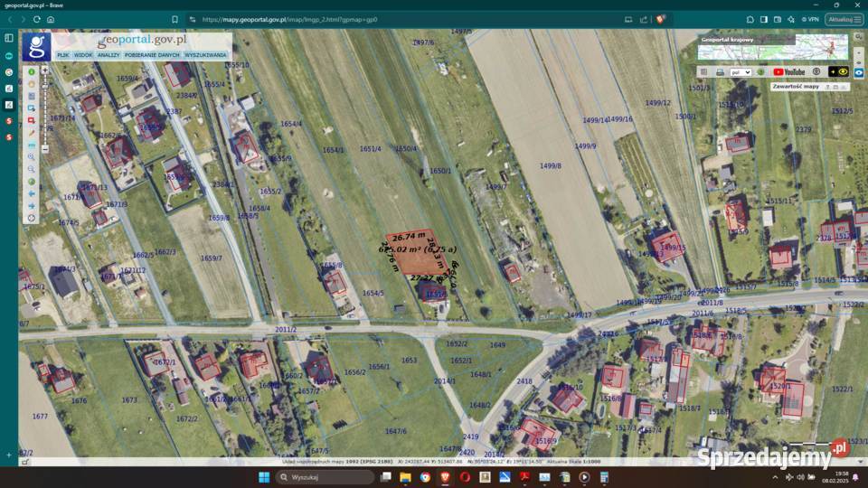Click the Wyszukaj taskbar search box

click(x=325, y=477)
